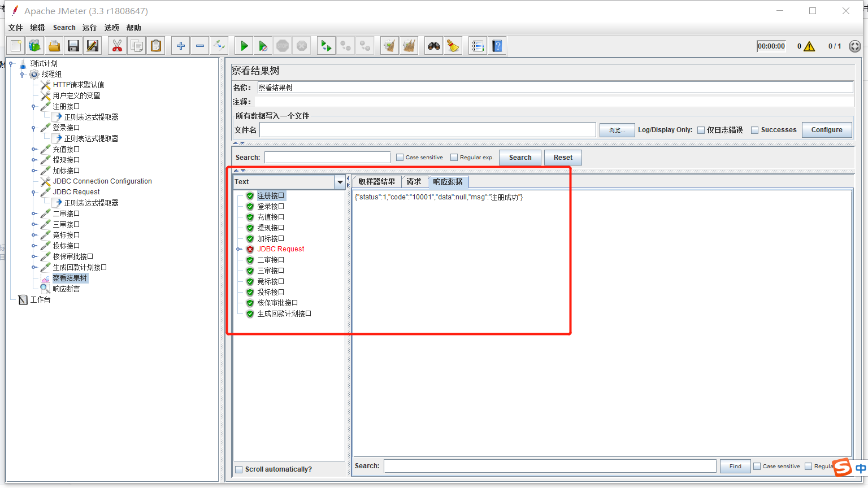Select 生成回款计划接口 in the results list
Screen dimensions: 868x488
pyautogui.click(x=284, y=314)
